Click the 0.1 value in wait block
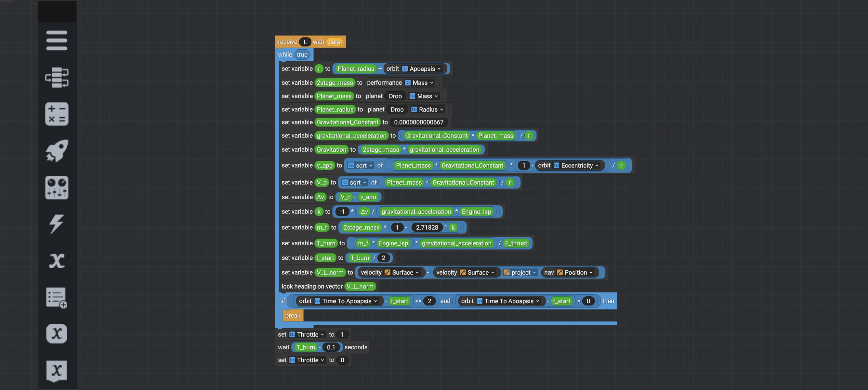The height and width of the screenshot is (390, 868). [x=331, y=347]
